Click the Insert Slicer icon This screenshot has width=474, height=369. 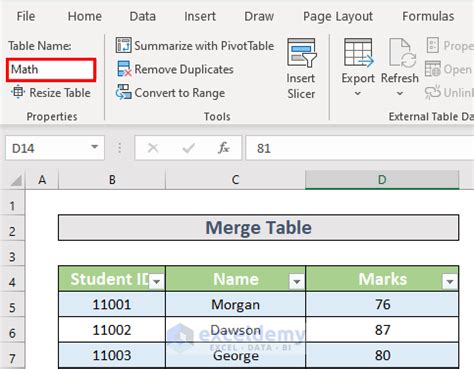pos(301,52)
